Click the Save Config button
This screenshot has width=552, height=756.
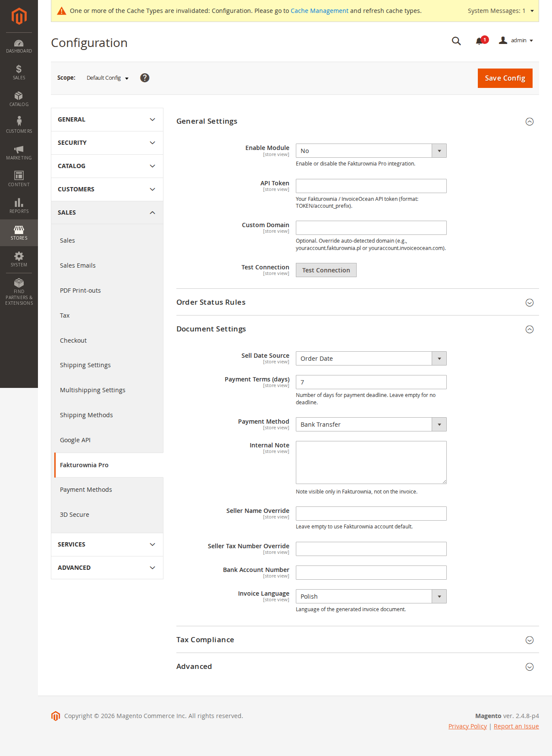(x=505, y=78)
